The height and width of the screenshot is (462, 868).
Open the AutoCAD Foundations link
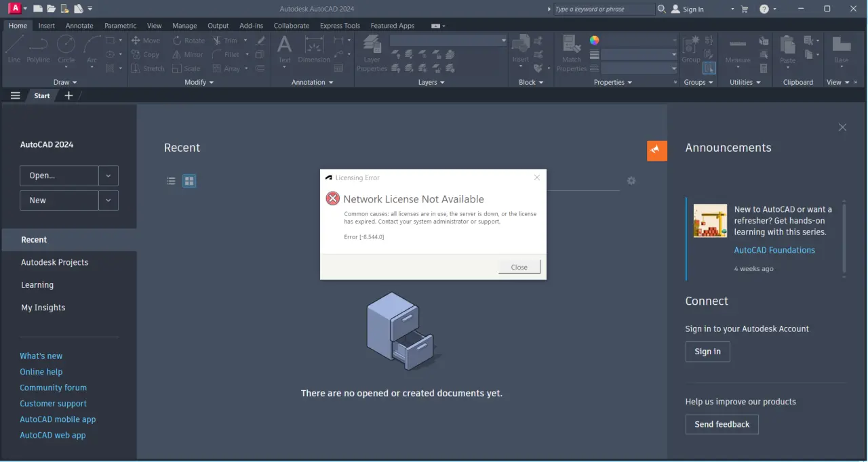click(x=774, y=250)
